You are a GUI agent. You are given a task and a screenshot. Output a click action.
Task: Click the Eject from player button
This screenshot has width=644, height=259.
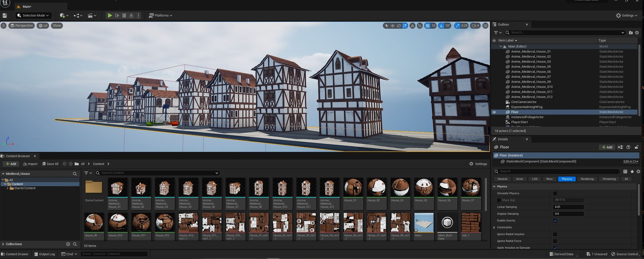click(x=131, y=15)
